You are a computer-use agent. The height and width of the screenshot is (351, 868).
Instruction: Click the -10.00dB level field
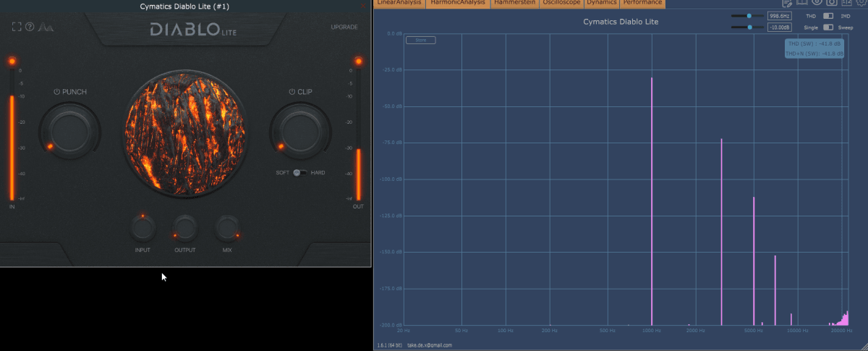point(779,27)
